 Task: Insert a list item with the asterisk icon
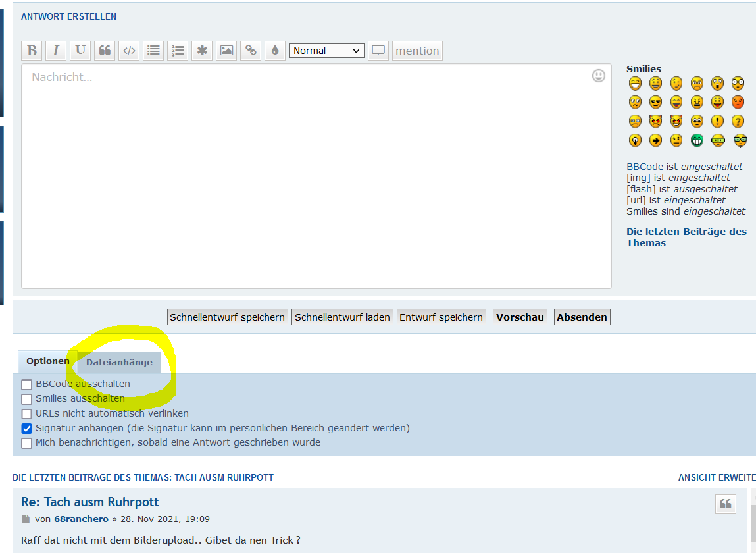click(202, 51)
